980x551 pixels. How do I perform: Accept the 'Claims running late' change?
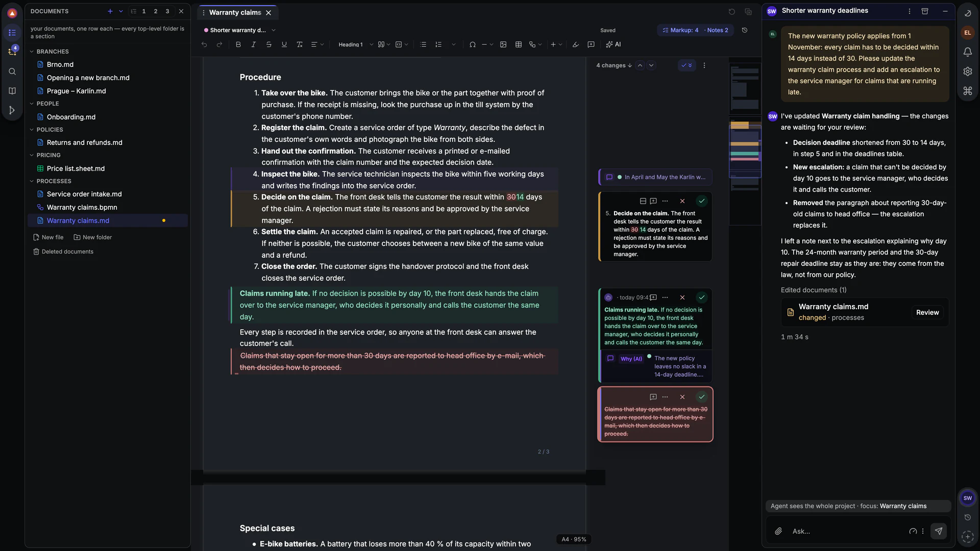coord(702,297)
